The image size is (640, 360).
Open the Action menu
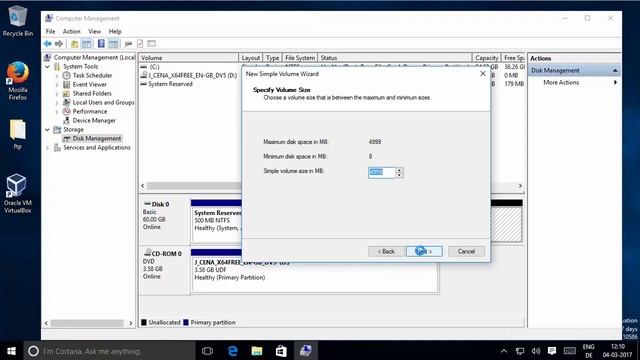pyautogui.click(x=71, y=31)
